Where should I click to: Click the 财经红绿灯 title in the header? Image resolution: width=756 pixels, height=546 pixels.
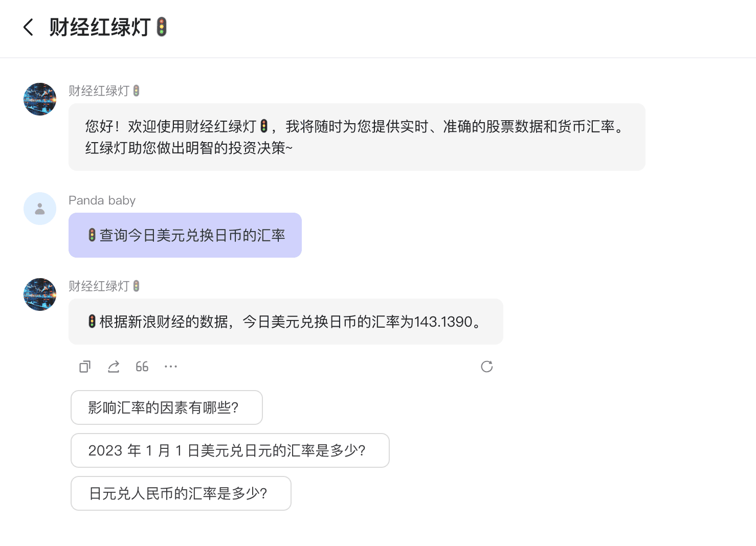point(100,28)
